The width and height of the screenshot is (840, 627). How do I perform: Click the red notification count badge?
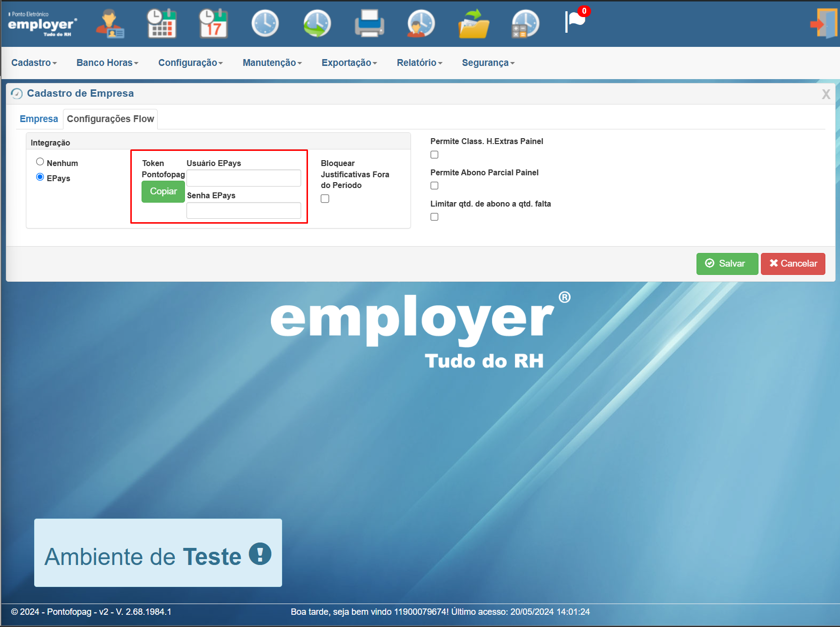(584, 11)
